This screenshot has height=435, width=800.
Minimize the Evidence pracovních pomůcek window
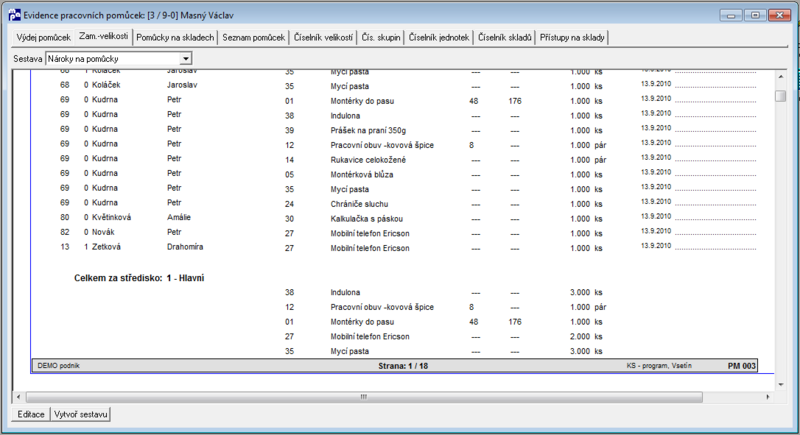click(731, 15)
